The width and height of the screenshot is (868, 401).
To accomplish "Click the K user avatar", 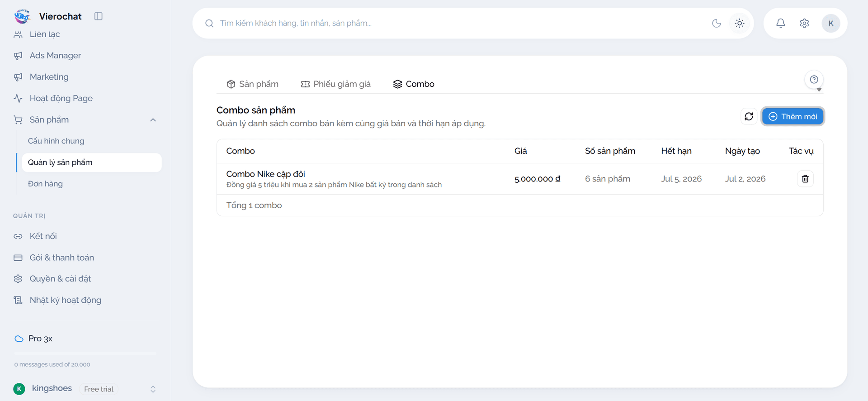I will pyautogui.click(x=831, y=23).
